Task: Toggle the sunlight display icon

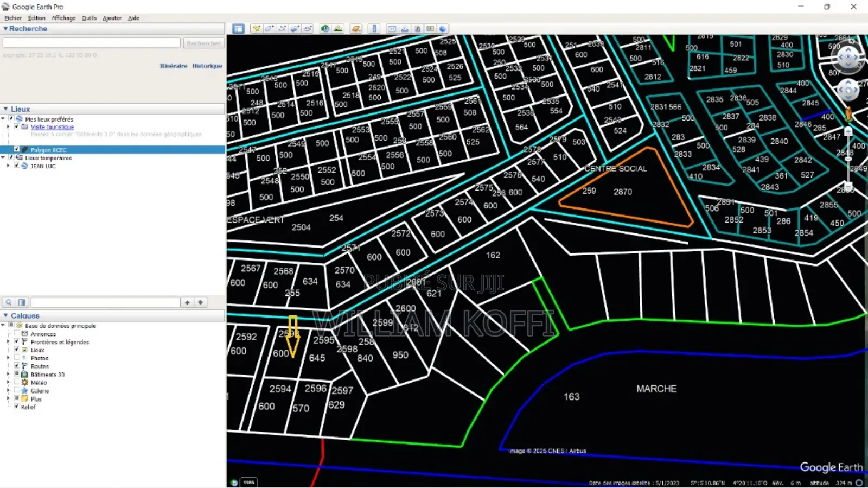Action: coord(338,29)
